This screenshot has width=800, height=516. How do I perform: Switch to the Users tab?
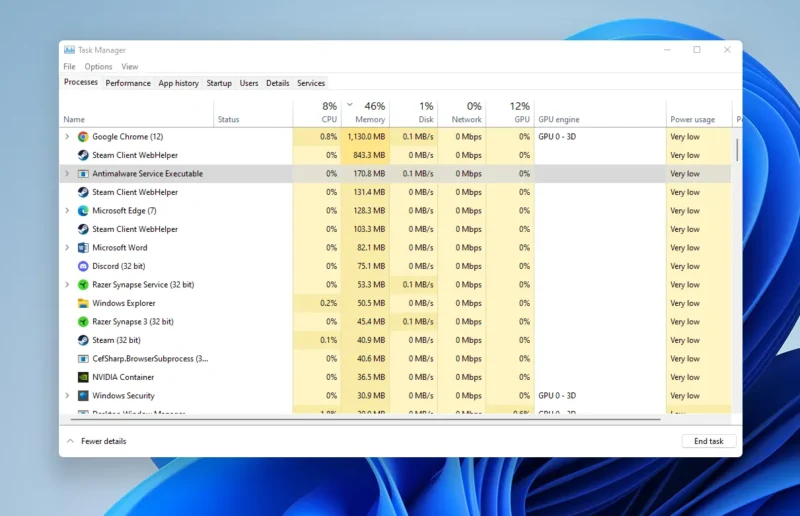(x=249, y=83)
